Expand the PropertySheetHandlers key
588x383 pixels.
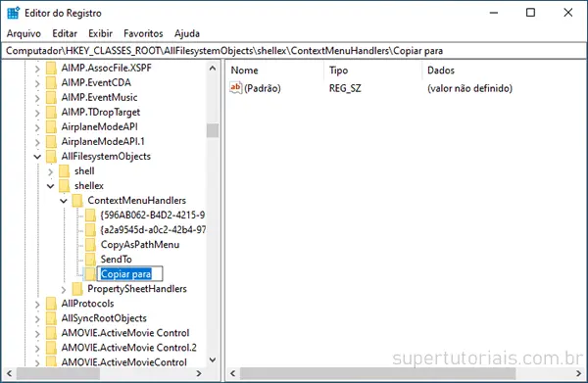point(64,290)
